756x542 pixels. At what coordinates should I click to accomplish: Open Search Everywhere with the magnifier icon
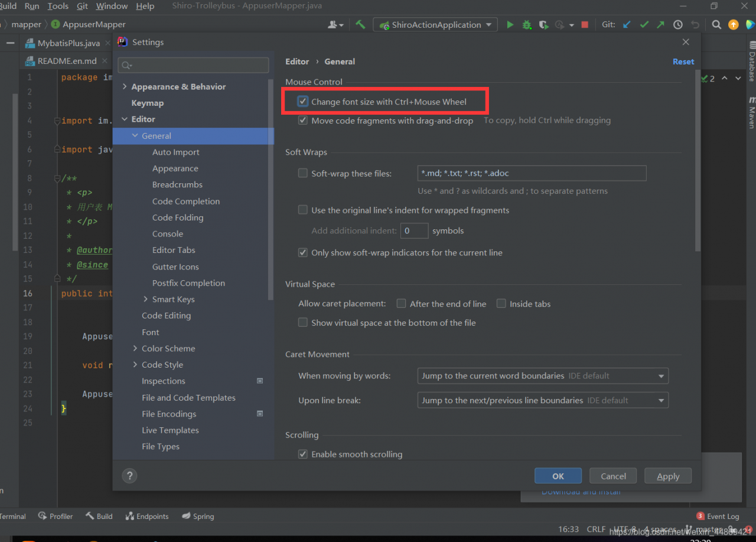pyautogui.click(x=716, y=25)
